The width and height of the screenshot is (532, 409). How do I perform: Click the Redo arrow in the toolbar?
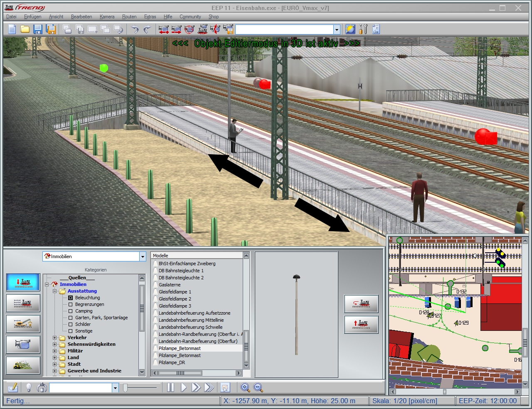coord(147,29)
